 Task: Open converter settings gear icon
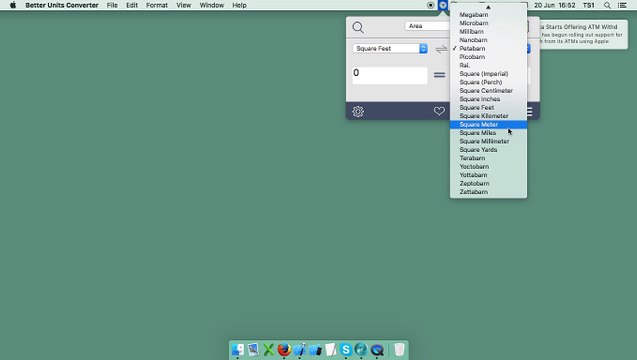[x=358, y=111]
